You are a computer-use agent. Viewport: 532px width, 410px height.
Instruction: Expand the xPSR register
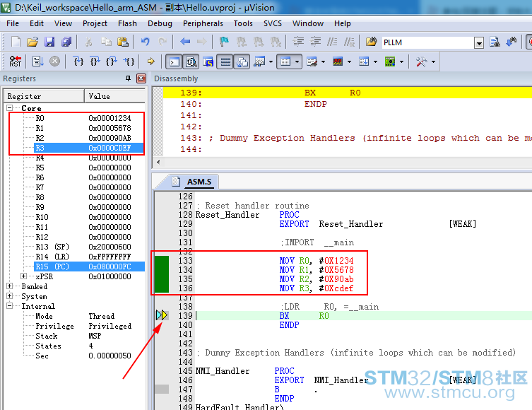pyautogui.click(x=24, y=276)
